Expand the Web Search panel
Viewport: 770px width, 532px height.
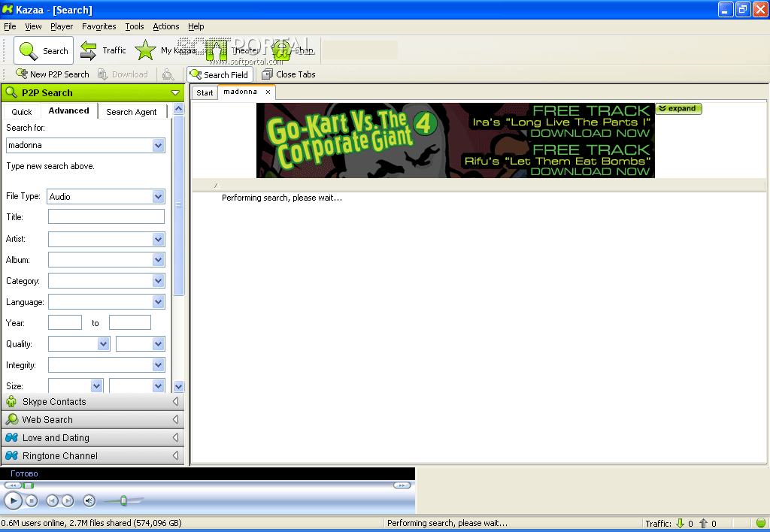(x=93, y=419)
